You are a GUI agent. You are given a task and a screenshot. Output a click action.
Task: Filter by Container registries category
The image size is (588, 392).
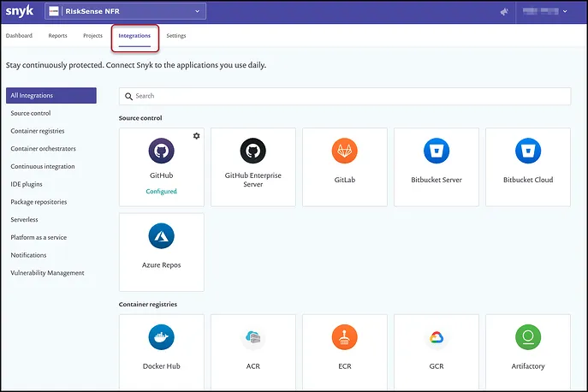pos(38,131)
